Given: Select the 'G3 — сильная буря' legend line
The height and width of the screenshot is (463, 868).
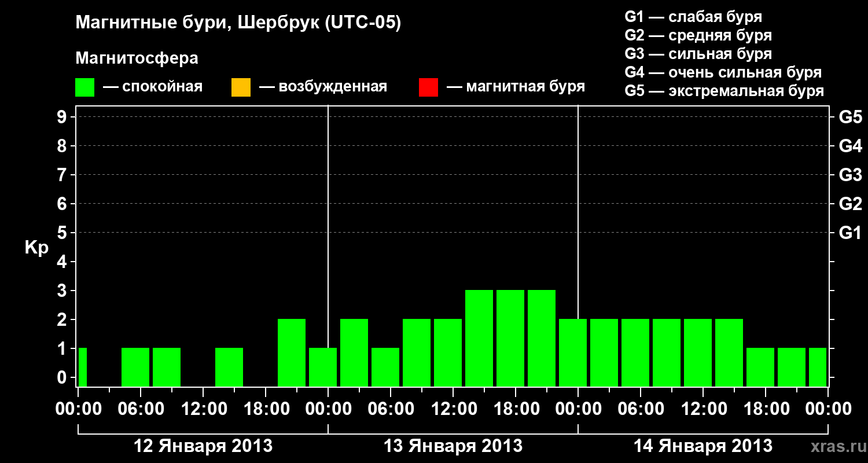Looking at the screenshot, I should pos(698,54).
